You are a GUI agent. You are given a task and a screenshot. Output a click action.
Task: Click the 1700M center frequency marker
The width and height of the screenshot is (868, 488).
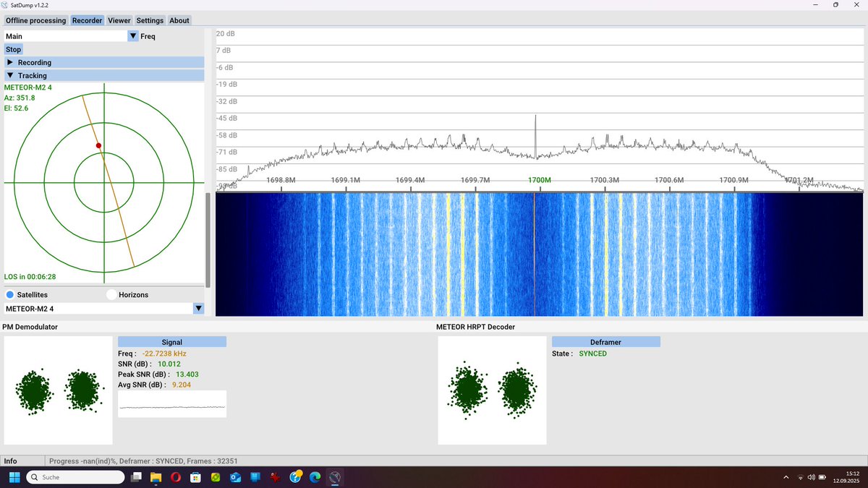tap(540, 180)
